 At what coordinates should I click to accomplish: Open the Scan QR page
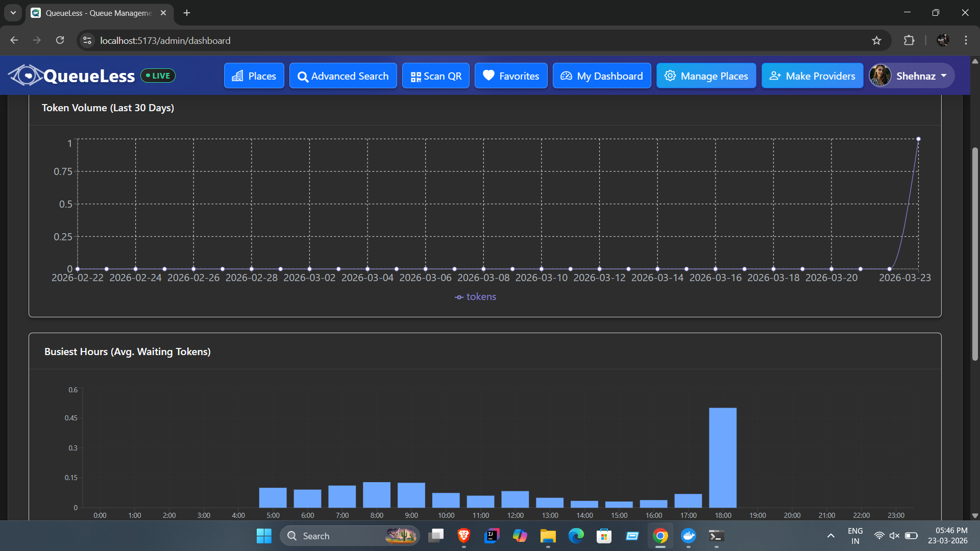coord(436,76)
